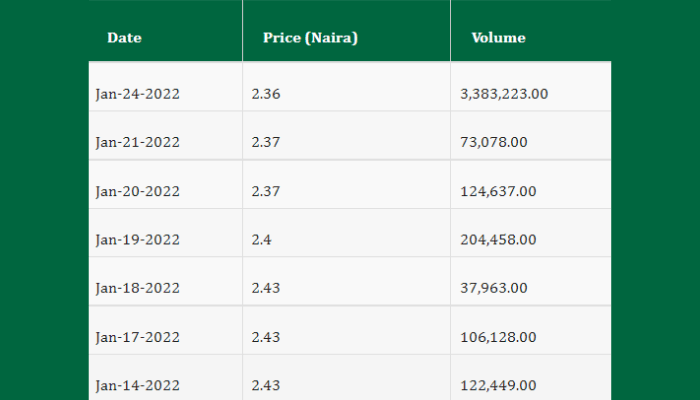The width and height of the screenshot is (700, 400).
Task: Click the volume 106,128.00 cell
Action: tap(498, 337)
